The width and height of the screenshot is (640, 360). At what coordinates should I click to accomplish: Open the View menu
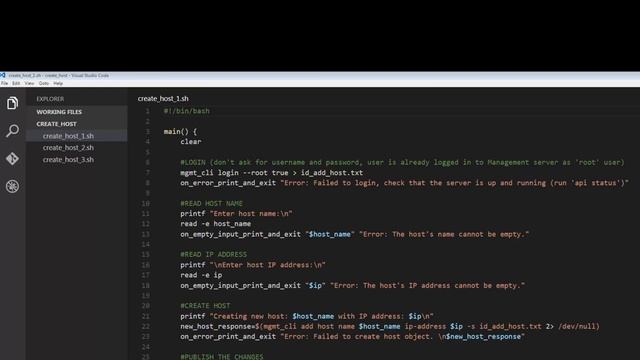[x=29, y=83]
